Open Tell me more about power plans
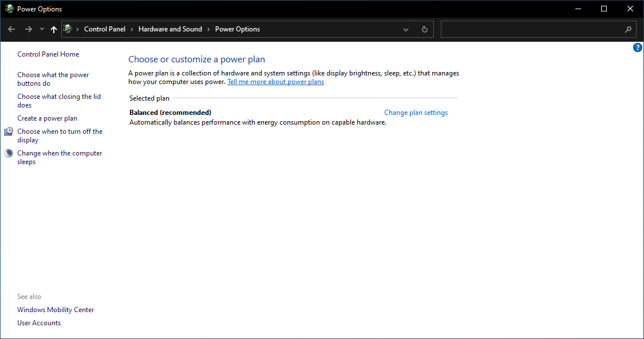Image resolution: width=644 pixels, height=339 pixels. click(275, 82)
